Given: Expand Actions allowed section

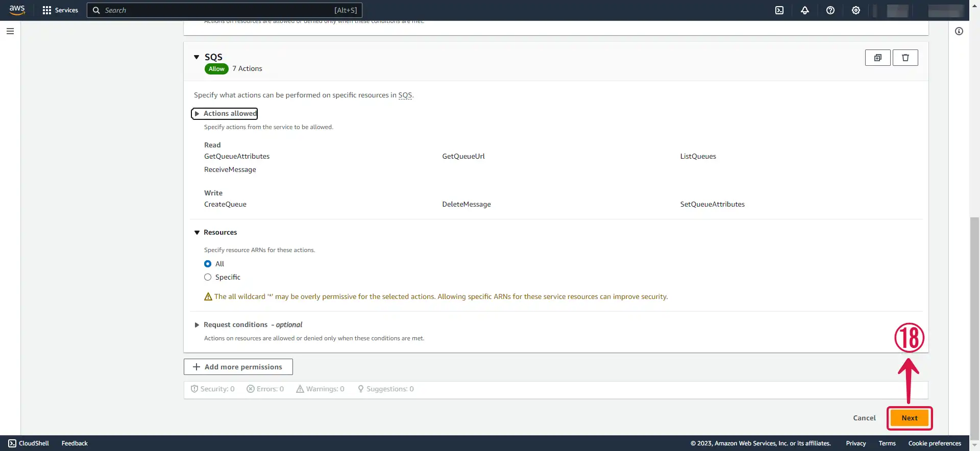Looking at the screenshot, I should click(x=225, y=113).
